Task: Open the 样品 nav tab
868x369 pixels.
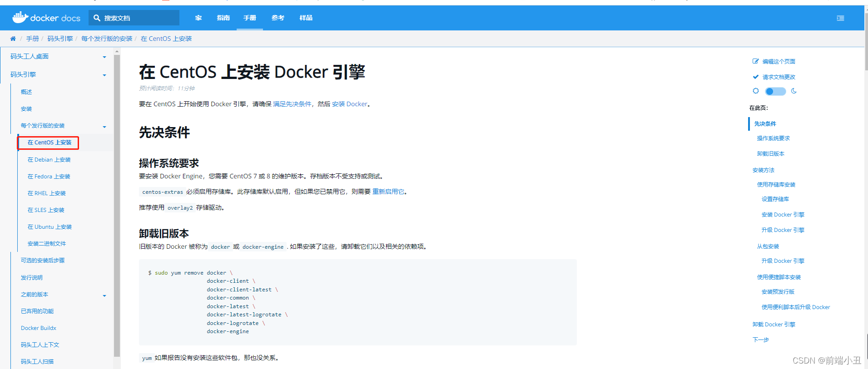Action: 306,18
